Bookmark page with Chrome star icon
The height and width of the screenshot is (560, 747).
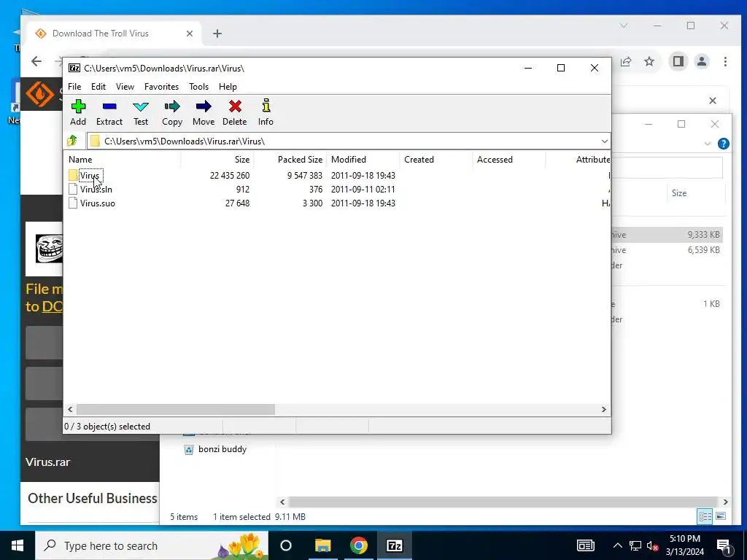(649, 61)
